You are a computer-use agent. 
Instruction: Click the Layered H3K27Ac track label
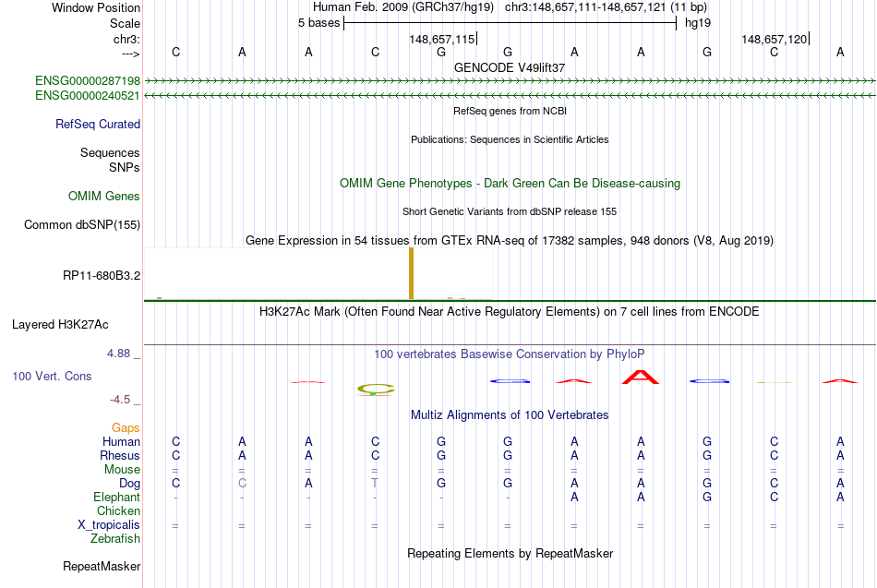coord(60,325)
